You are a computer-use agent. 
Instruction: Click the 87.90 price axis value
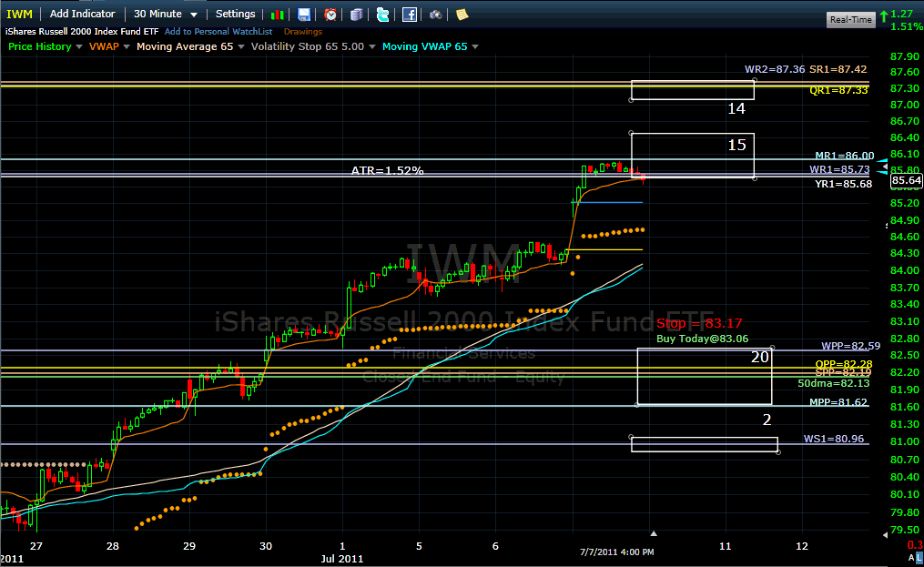[905, 56]
